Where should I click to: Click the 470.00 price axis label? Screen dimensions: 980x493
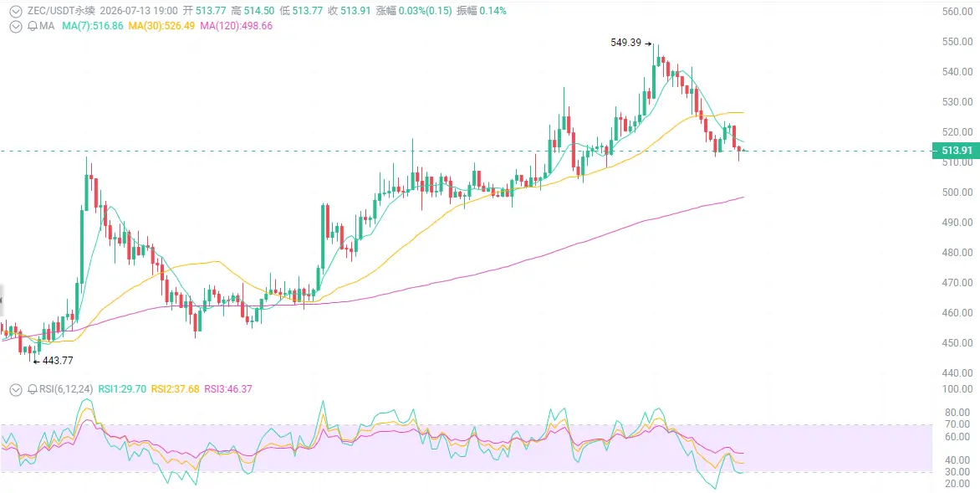click(x=957, y=282)
